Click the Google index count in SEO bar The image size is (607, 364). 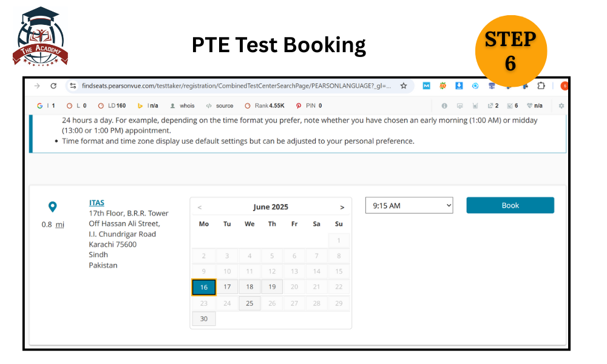pos(46,106)
